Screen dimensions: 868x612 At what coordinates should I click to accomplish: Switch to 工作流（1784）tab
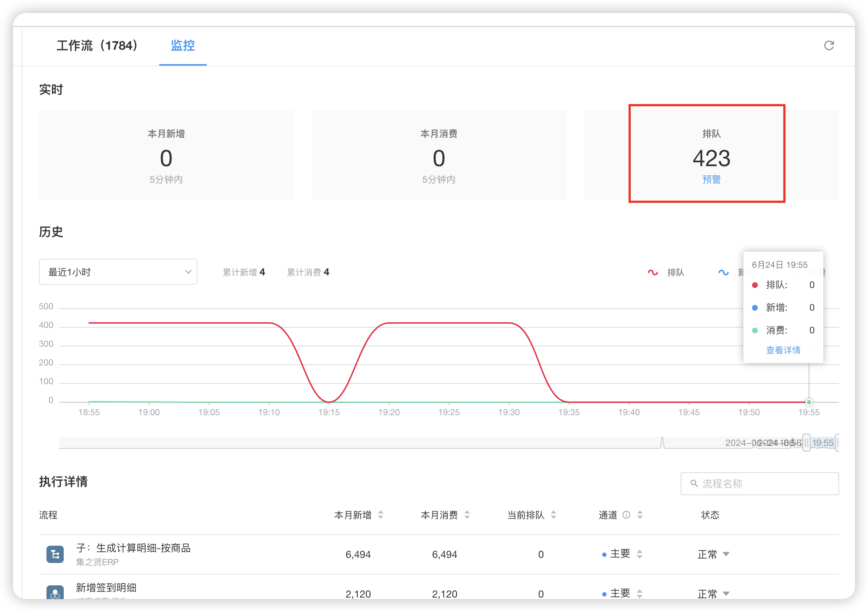pos(97,46)
